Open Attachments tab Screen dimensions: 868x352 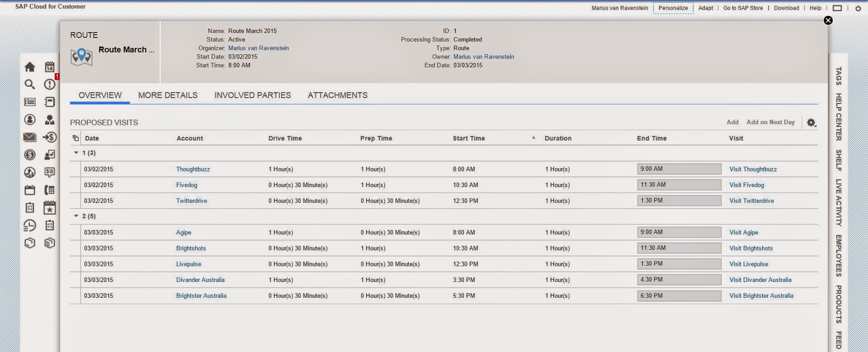point(337,95)
